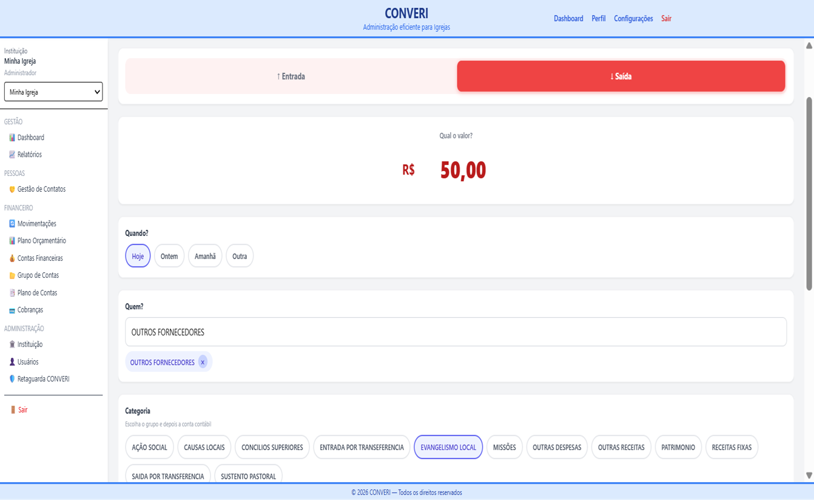
Task: Open Perfil in the top navigation
Action: coord(599,19)
